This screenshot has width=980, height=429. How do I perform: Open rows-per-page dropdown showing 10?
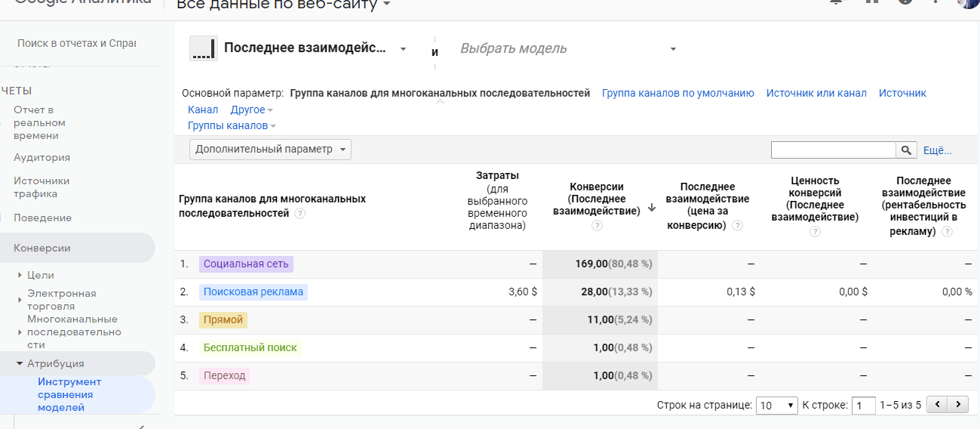pos(777,406)
